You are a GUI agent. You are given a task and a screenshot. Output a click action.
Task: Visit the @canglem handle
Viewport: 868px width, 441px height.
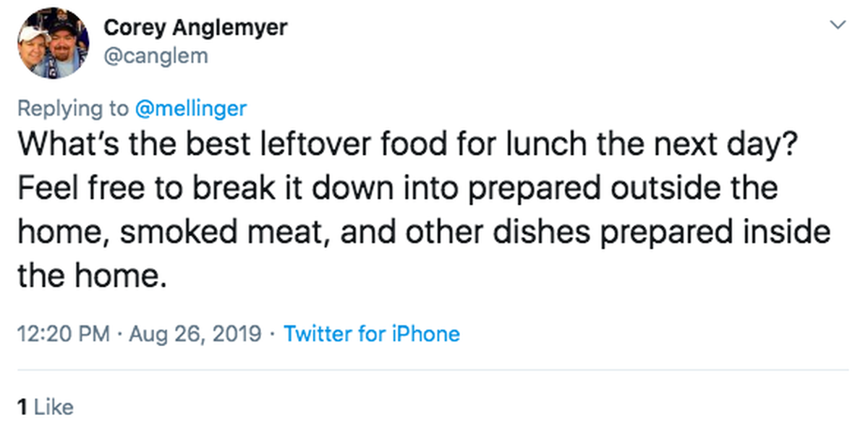(x=156, y=55)
